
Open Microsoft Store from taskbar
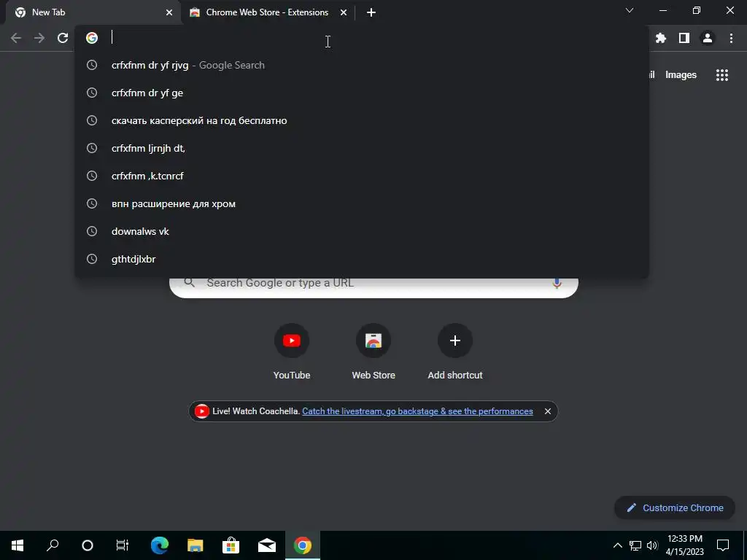[231, 545]
